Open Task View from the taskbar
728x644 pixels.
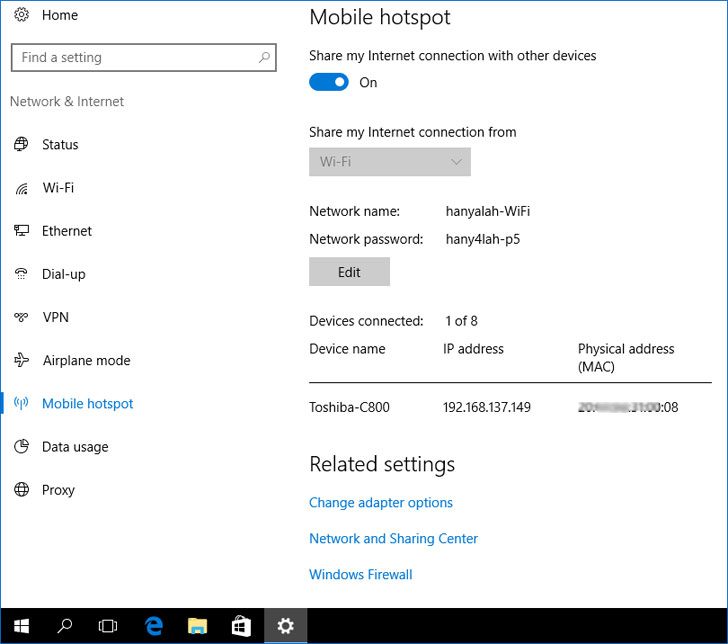pyautogui.click(x=108, y=626)
